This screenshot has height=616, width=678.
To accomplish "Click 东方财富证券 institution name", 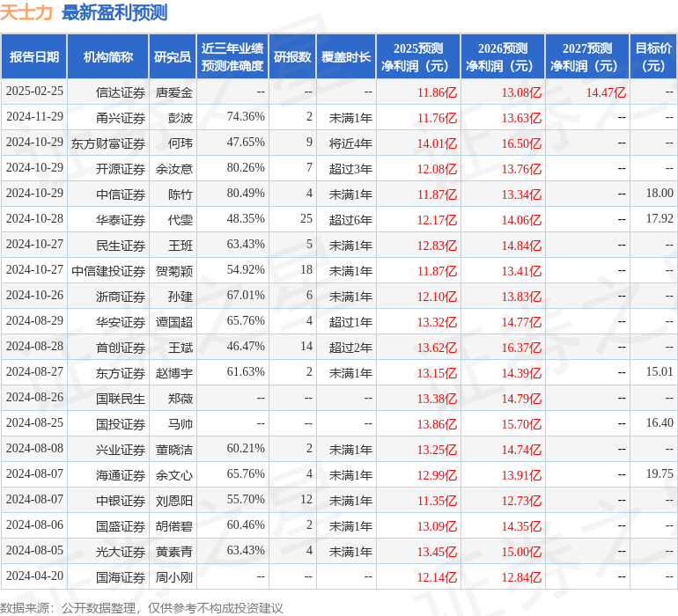I will (108, 143).
